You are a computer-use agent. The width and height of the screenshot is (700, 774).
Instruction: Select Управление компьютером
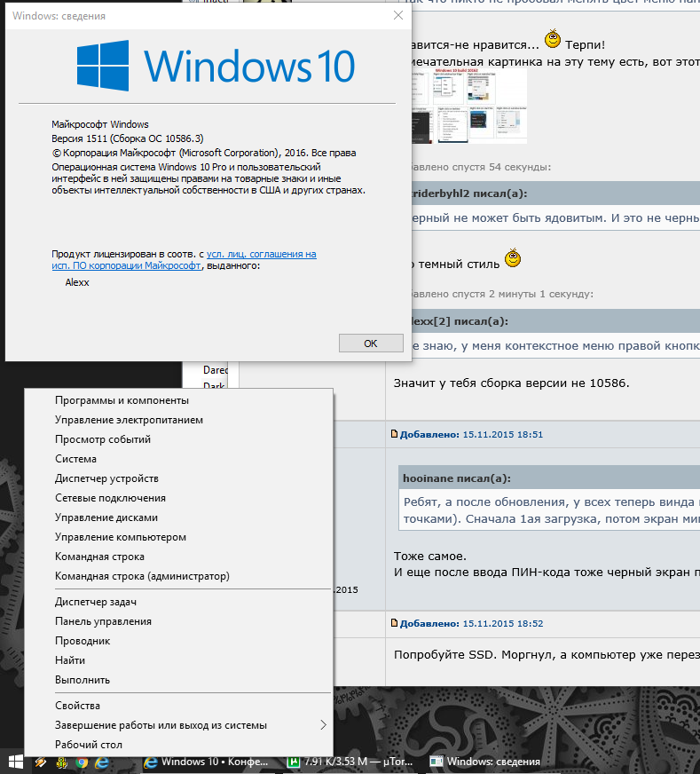click(x=178, y=537)
